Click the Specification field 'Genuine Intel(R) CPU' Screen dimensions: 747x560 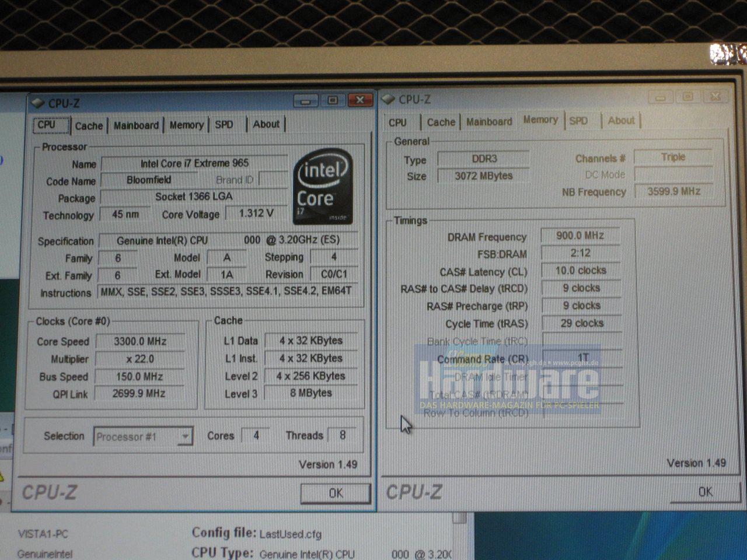click(x=228, y=240)
